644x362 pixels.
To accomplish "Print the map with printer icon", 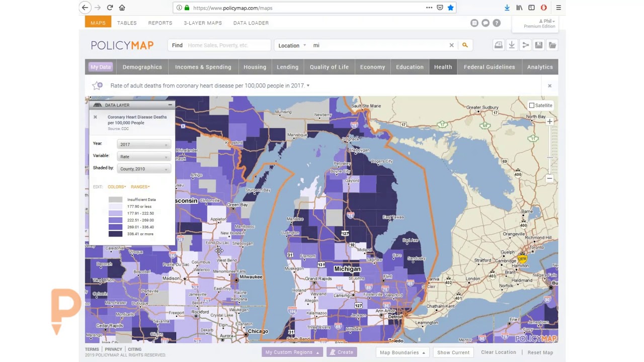I will point(499,45).
